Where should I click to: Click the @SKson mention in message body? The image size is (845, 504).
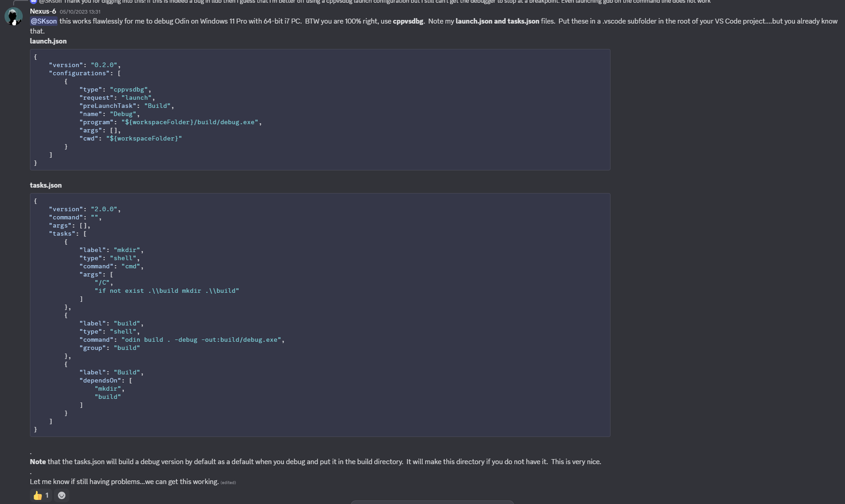(x=44, y=21)
